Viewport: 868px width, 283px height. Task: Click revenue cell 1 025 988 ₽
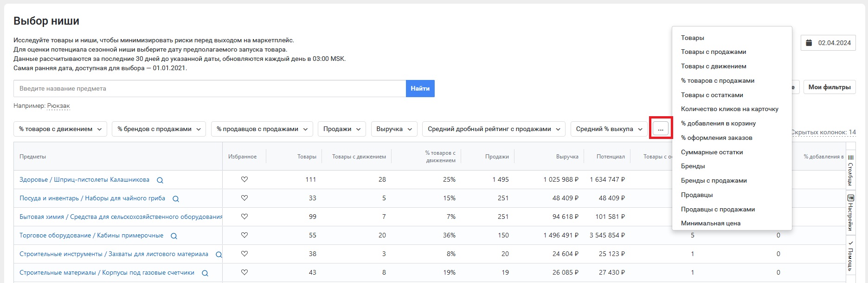click(x=561, y=179)
